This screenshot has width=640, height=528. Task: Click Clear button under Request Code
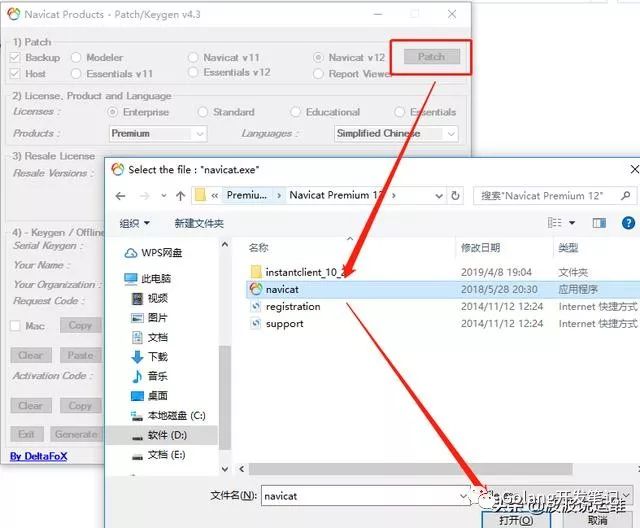[x=31, y=355]
